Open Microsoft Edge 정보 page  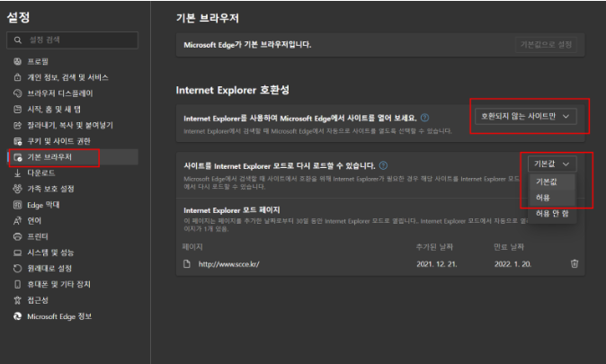(x=59, y=316)
